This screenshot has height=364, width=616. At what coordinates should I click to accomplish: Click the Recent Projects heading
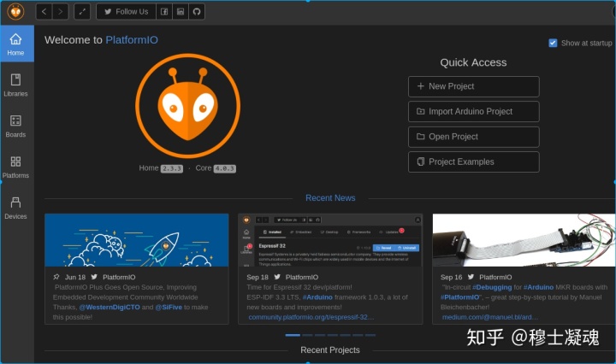tap(330, 349)
